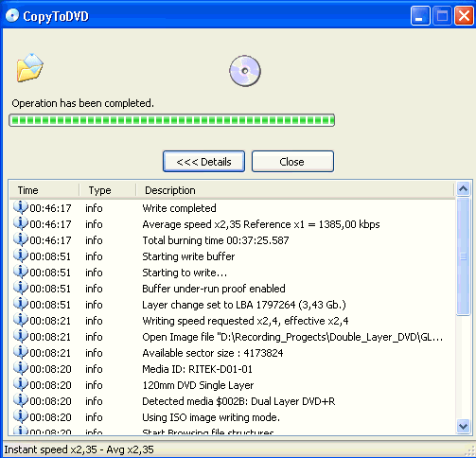Click the CopyToDVD disc icon in title bar

[12, 16]
